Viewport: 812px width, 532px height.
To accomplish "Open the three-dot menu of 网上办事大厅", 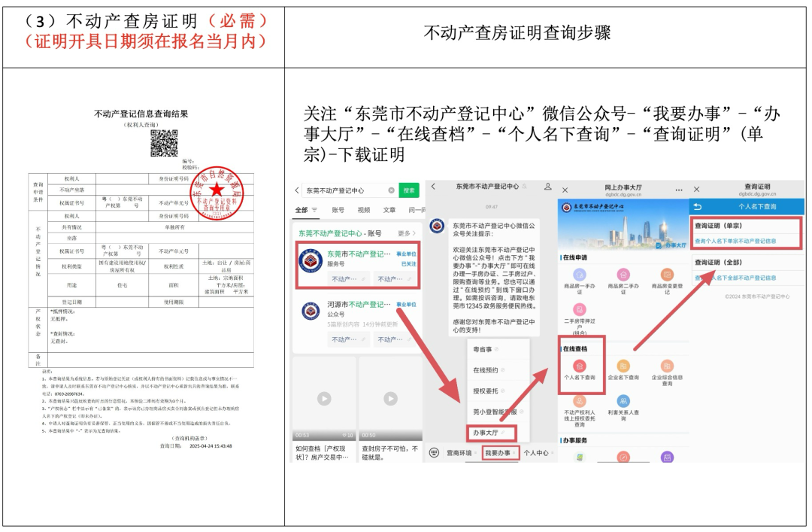I will point(679,190).
